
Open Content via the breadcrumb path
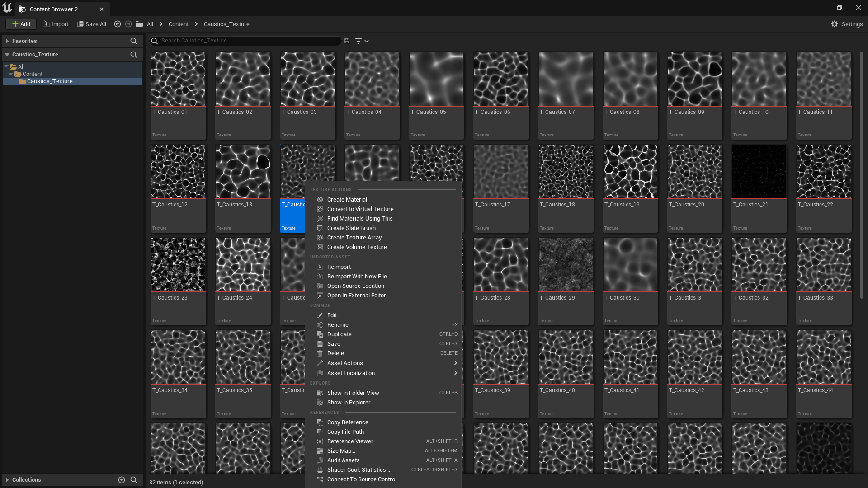tap(179, 24)
